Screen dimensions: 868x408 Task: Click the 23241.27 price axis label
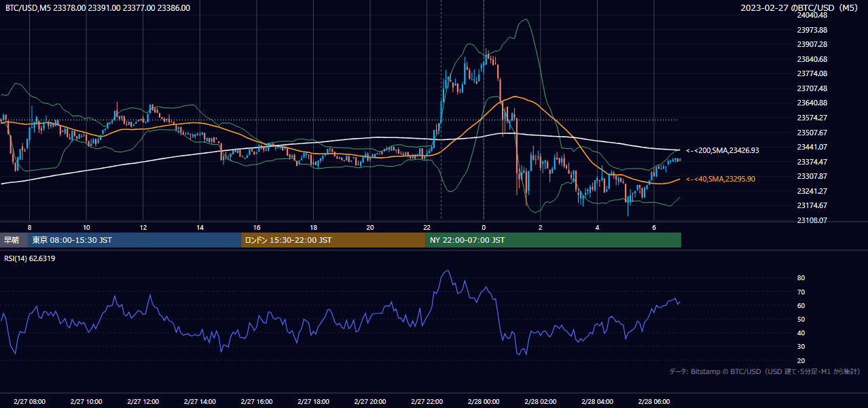coord(812,191)
